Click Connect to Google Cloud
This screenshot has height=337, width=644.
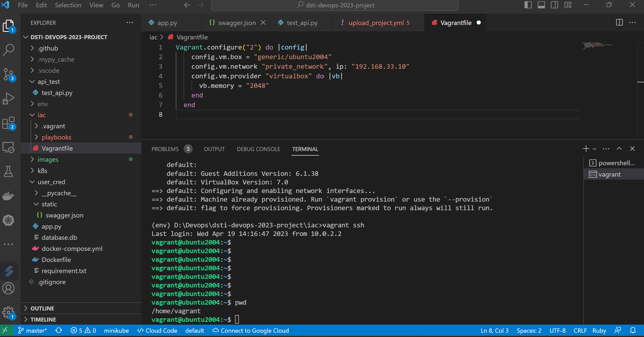[251, 330]
